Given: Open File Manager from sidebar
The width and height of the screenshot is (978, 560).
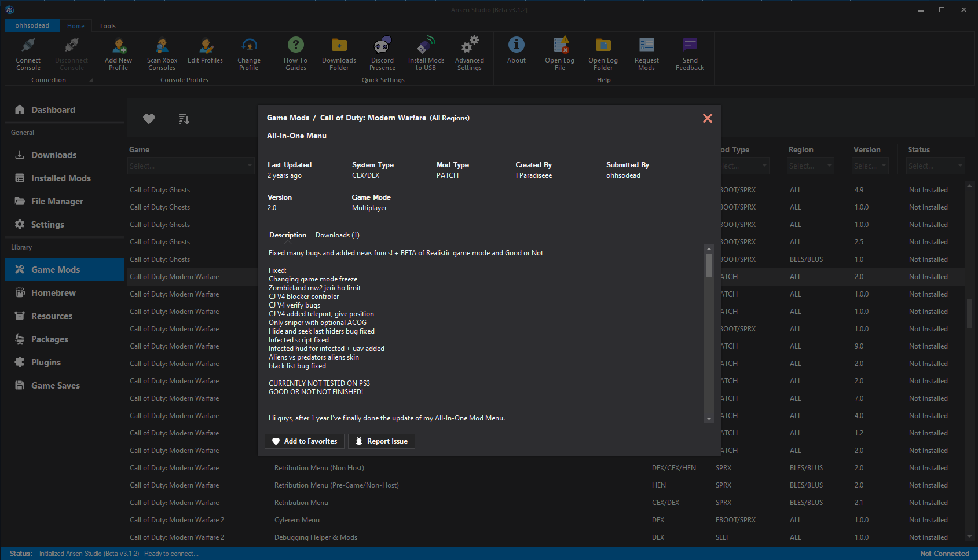Looking at the screenshot, I should point(64,202).
